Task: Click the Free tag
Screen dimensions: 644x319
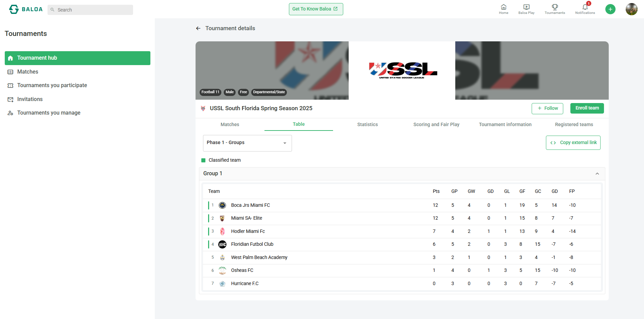Action: (243, 92)
